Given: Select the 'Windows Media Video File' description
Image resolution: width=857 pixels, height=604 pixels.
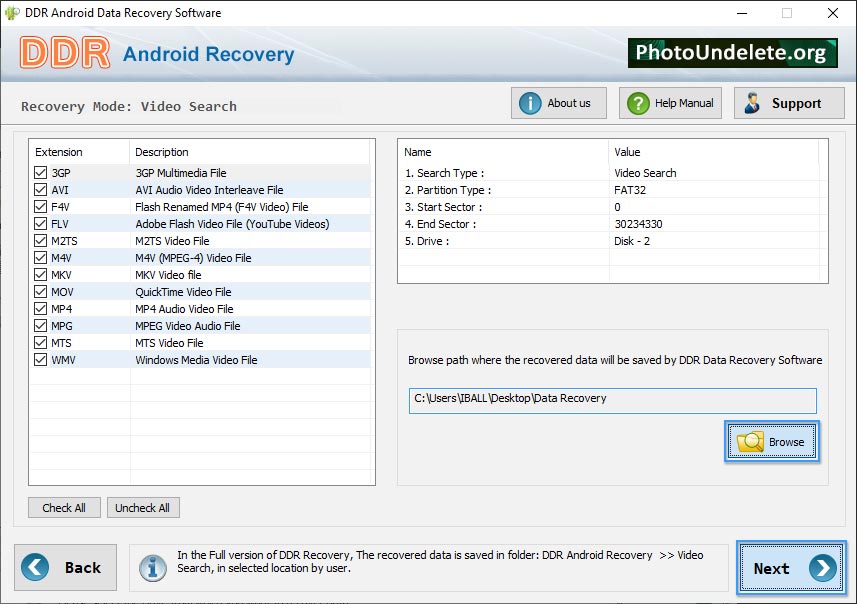Looking at the screenshot, I should [x=196, y=359].
